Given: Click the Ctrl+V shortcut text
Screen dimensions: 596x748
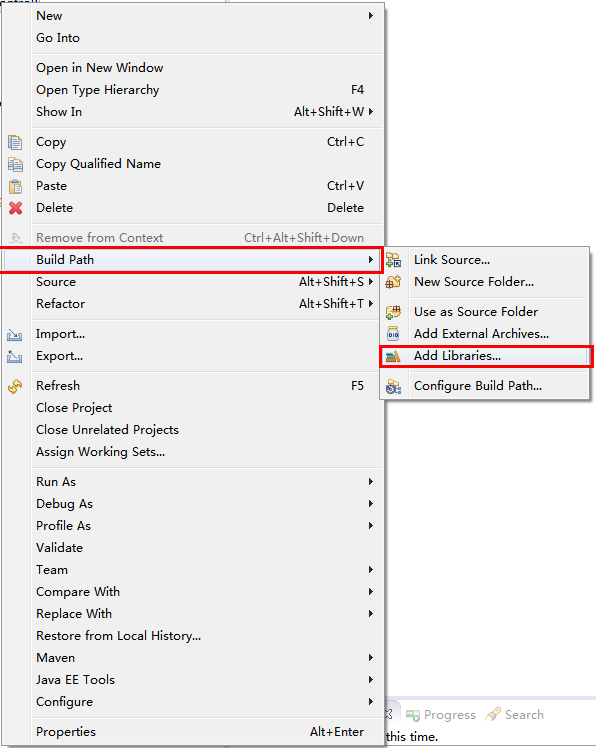Looking at the screenshot, I should pyautogui.click(x=345, y=186).
